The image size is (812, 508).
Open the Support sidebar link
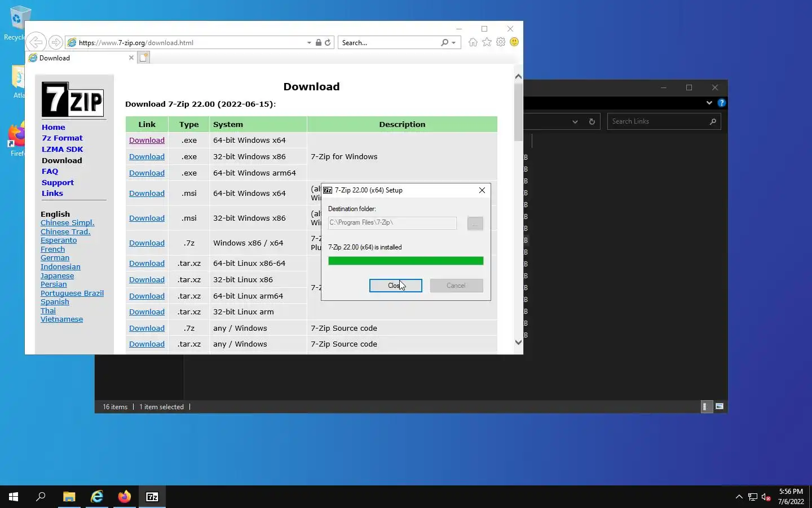(x=58, y=182)
